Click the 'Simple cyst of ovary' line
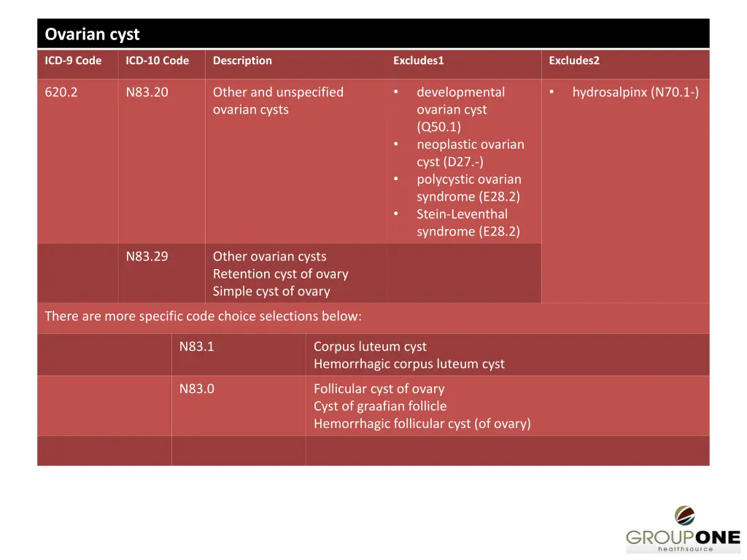 tap(271, 291)
